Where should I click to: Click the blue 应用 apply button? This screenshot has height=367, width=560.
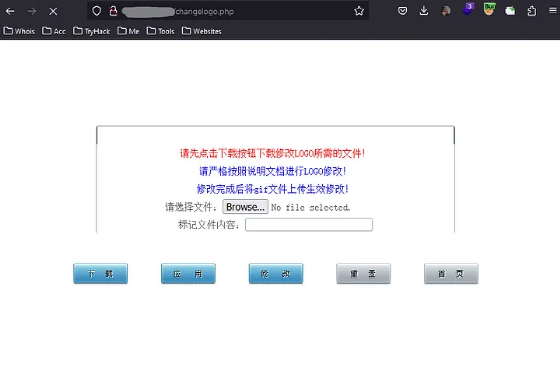click(x=188, y=273)
